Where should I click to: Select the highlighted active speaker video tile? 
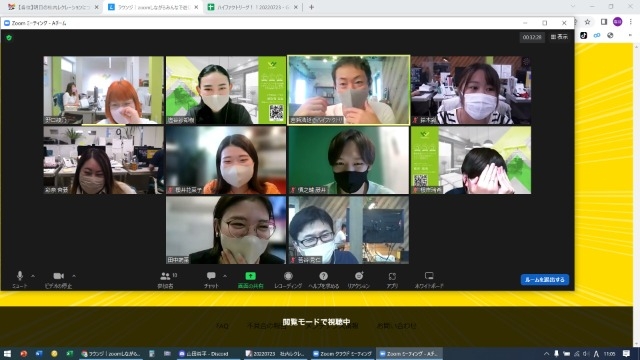click(349, 90)
